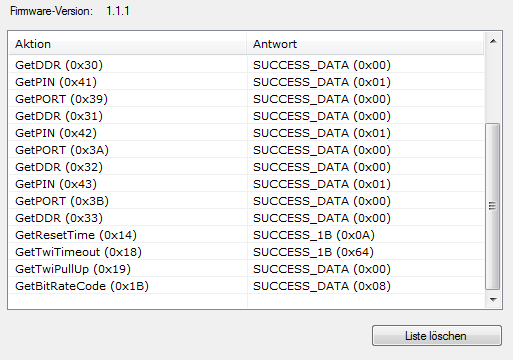
Task: Select the GetPIN (0x41) row
Action: pos(247,82)
